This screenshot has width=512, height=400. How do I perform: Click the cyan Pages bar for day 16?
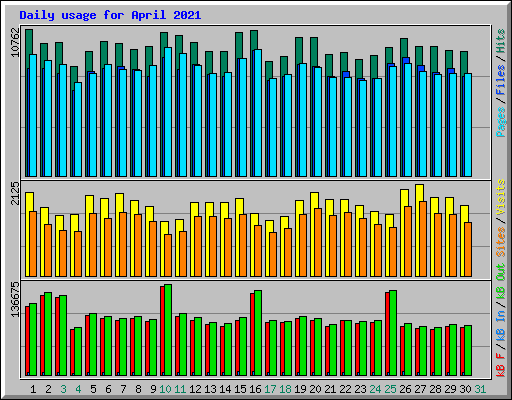[x=258, y=113]
